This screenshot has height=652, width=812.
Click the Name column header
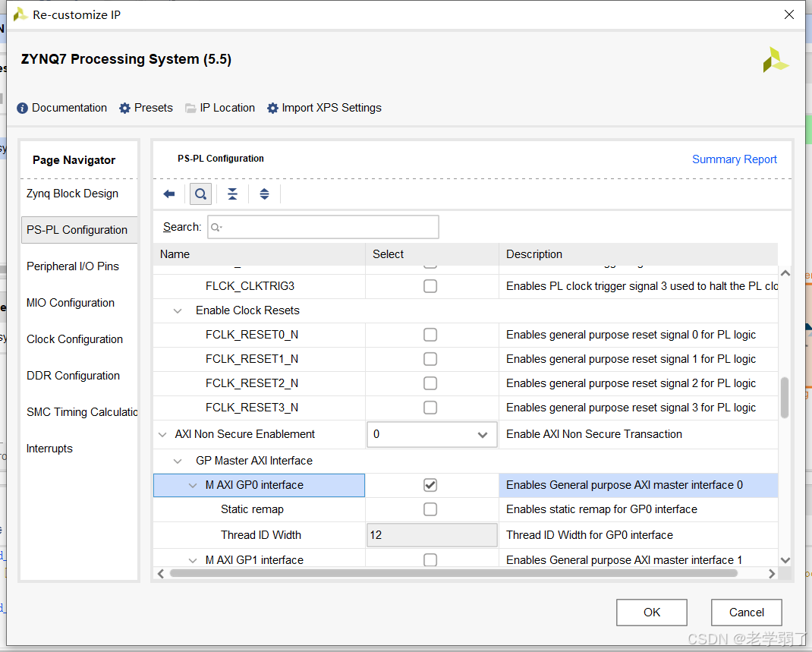259,254
